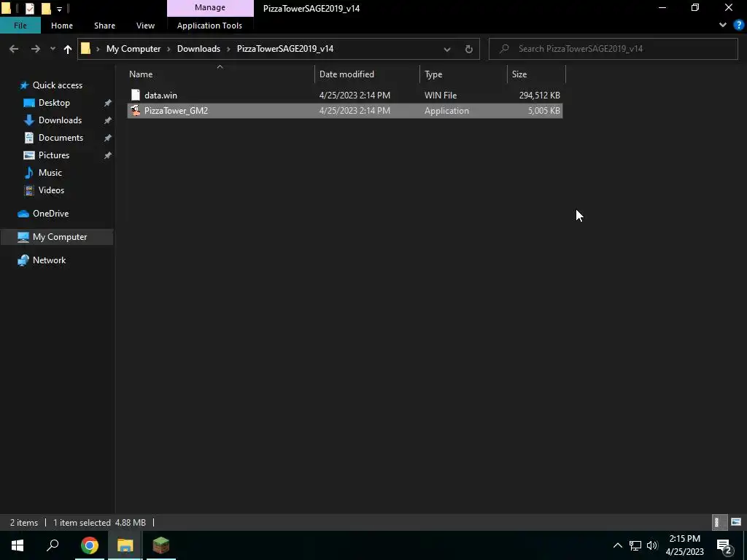Click the 294,512 KB size value
Image resolution: width=747 pixels, height=560 pixels.
tap(539, 96)
